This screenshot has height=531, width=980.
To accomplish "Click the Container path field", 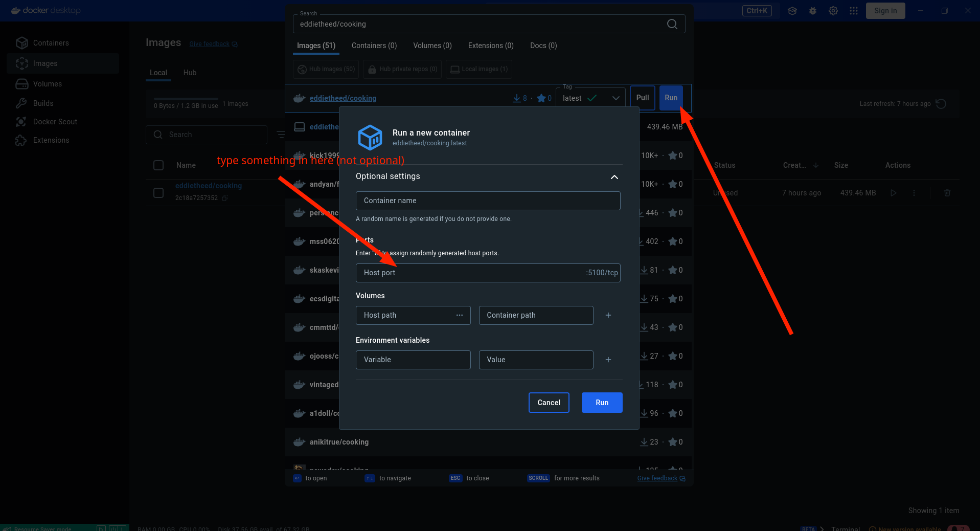I will click(536, 315).
